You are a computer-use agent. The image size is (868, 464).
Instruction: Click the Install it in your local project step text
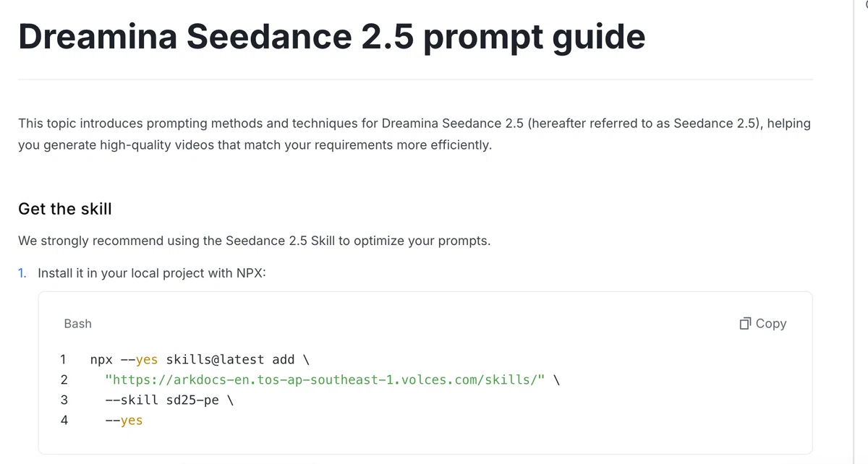(153, 274)
